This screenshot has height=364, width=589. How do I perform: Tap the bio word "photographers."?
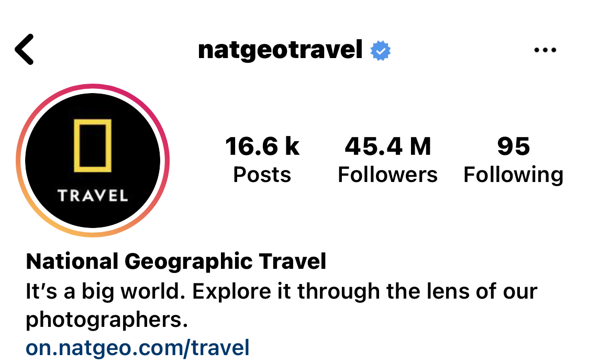[x=107, y=320]
